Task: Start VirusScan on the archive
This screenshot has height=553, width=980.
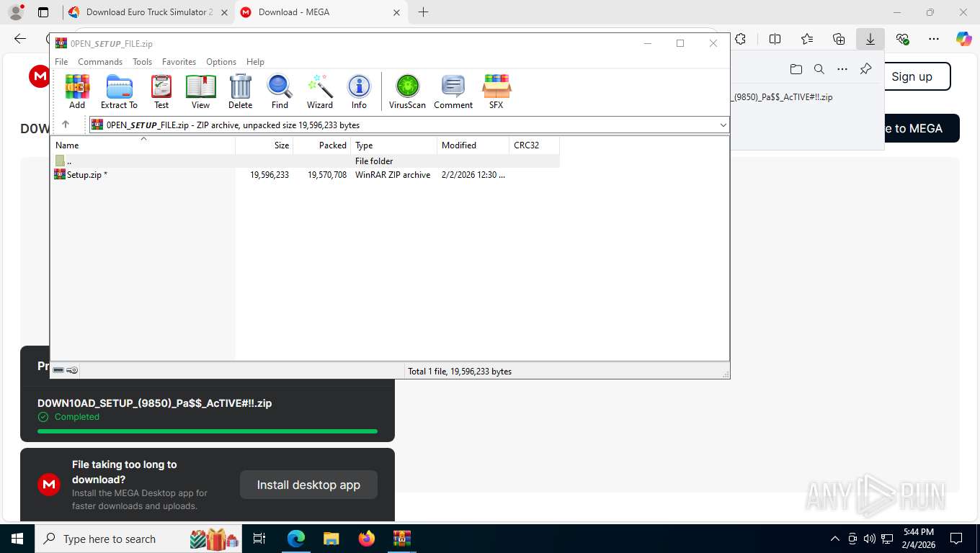Action: point(407,91)
